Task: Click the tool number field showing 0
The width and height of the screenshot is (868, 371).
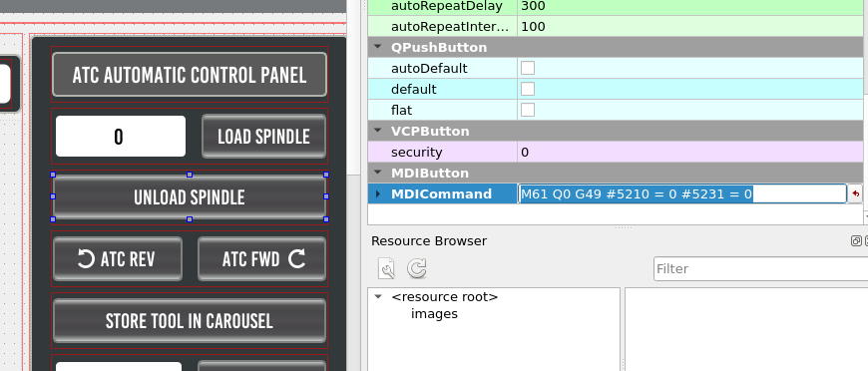Action: click(x=121, y=137)
